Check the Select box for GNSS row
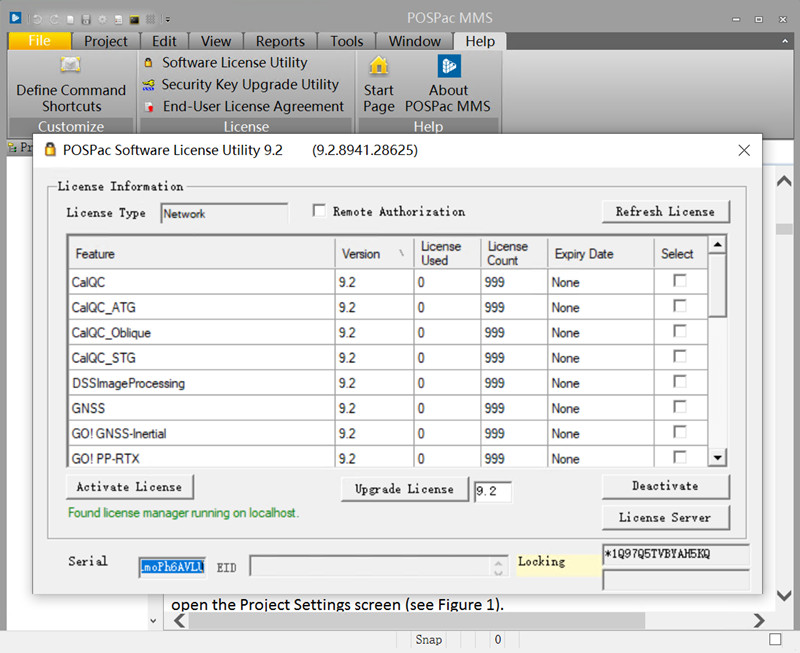800x653 pixels. click(x=680, y=407)
